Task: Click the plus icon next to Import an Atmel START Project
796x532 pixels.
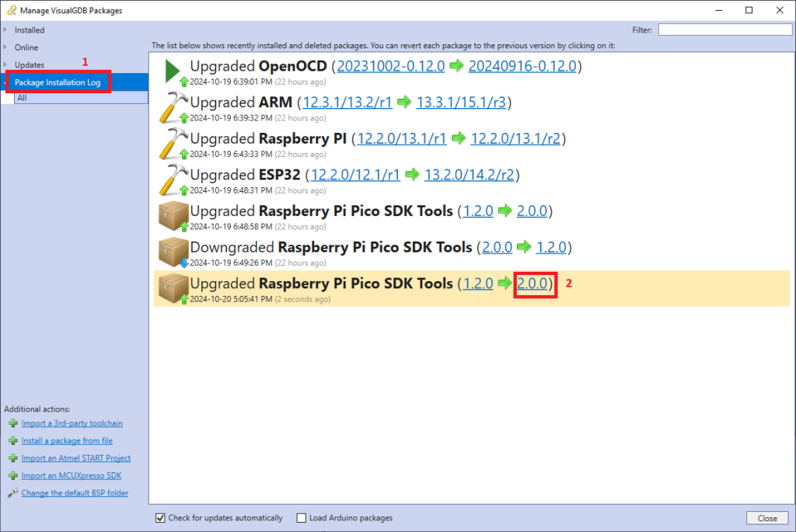Action: [x=13, y=458]
